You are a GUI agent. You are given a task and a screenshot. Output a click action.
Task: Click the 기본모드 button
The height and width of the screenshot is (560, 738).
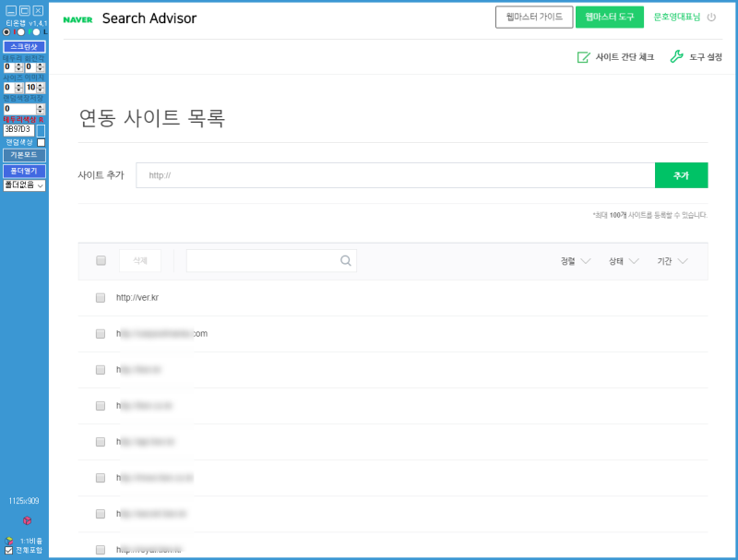(x=25, y=155)
